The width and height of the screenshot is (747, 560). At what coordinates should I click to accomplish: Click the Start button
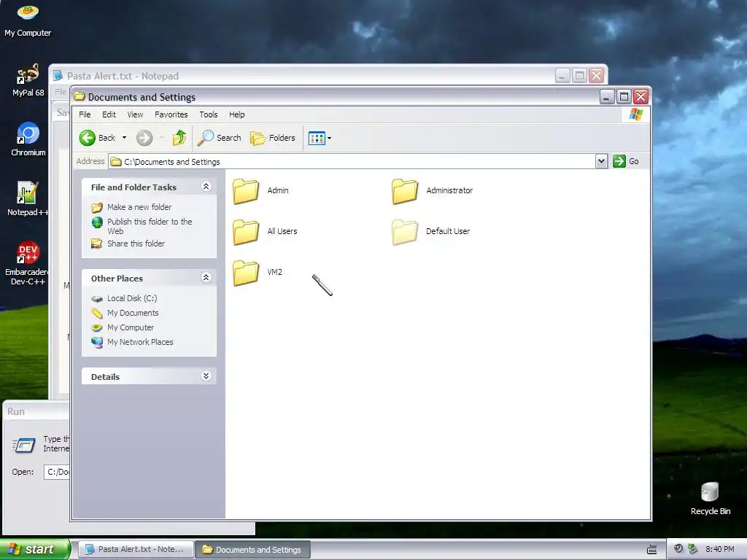click(x=35, y=549)
